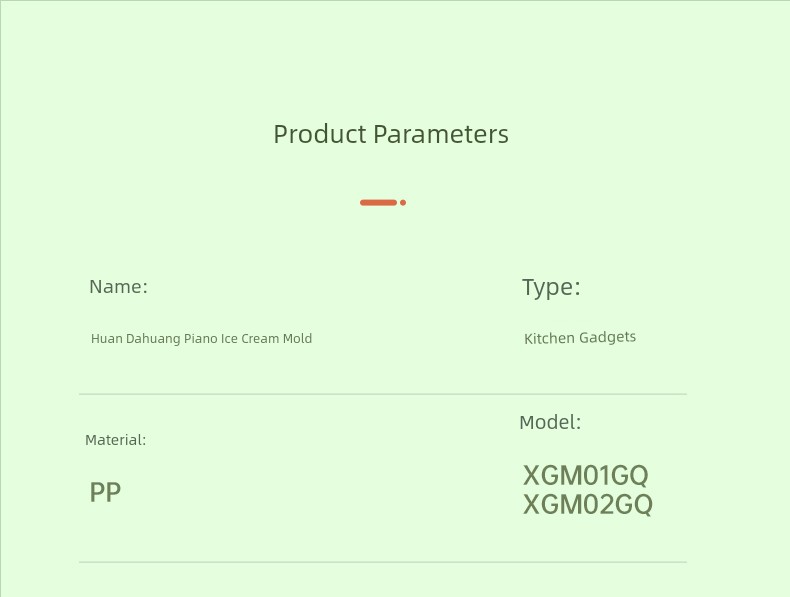
Task: Click the PP material value
Action: (x=105, y=492)
